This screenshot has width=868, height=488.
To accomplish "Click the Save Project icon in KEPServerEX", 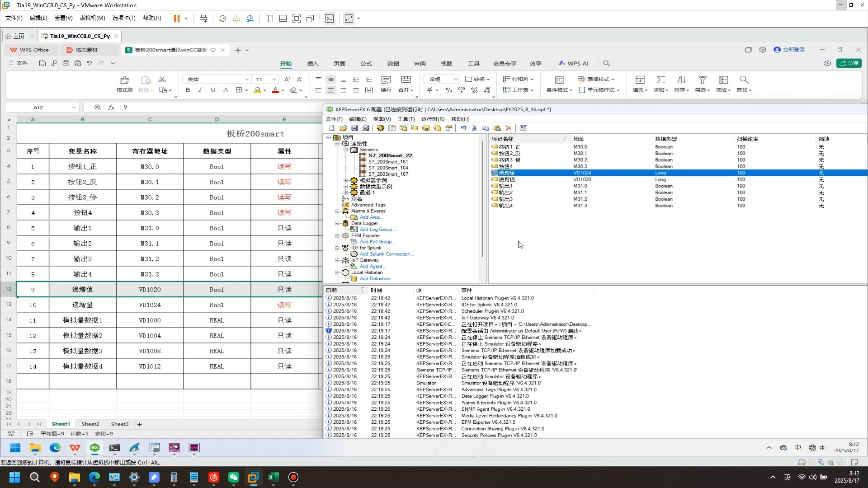I will point(354,128).
